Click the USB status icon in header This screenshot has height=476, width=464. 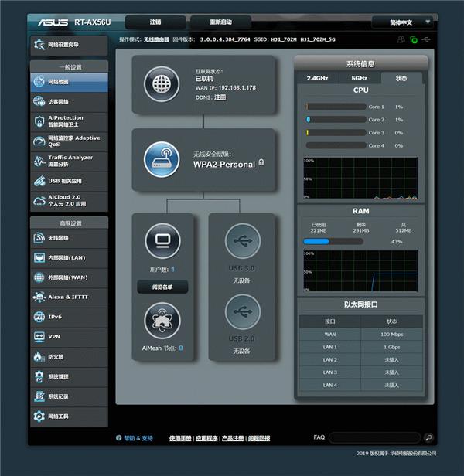[426, 39]
